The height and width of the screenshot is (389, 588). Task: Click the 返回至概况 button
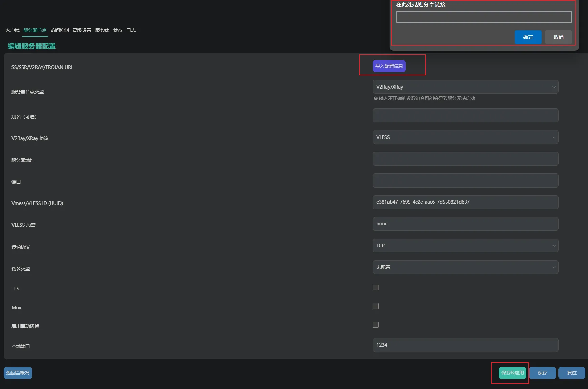(x=18, y=373)
